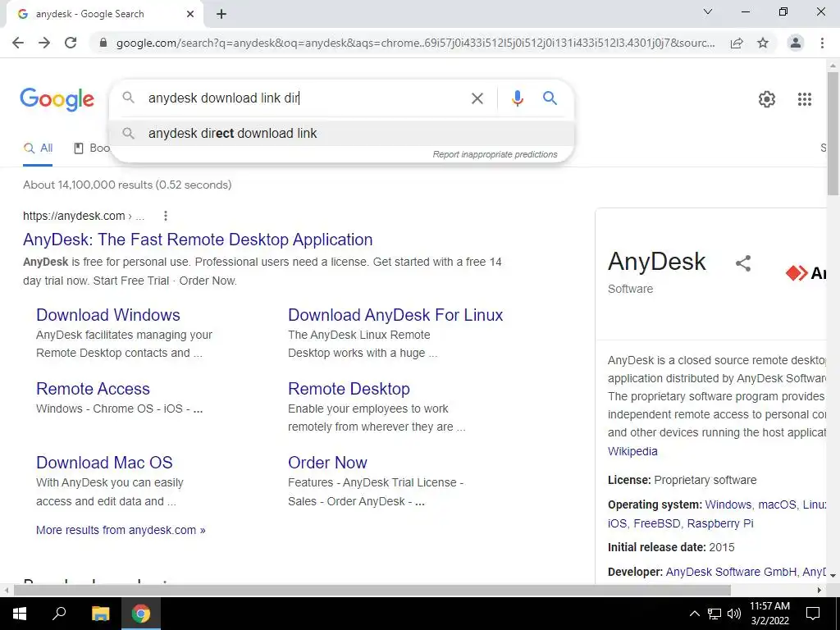Select suggestion anydesk direct download link

coord(342,134)
